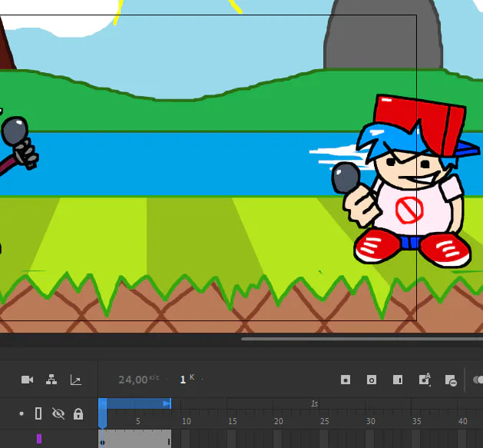
Task: Toggle the onion skin button
Action: [x=478, y=380]
